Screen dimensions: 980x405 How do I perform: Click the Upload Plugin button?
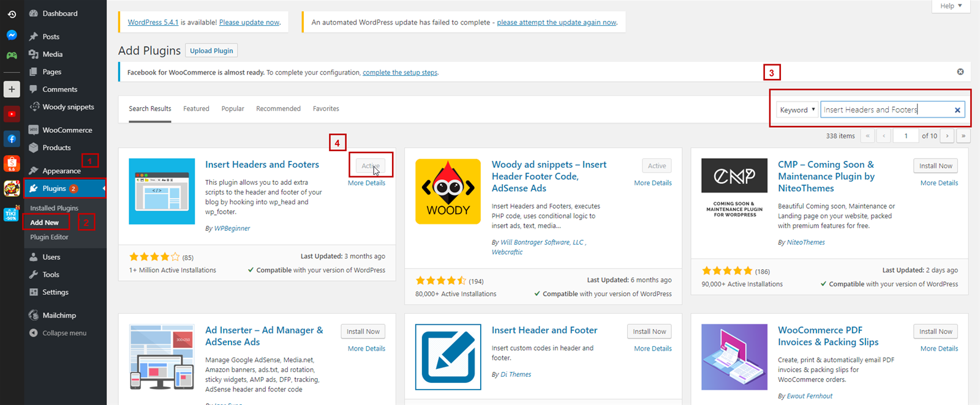coord(211,51)
